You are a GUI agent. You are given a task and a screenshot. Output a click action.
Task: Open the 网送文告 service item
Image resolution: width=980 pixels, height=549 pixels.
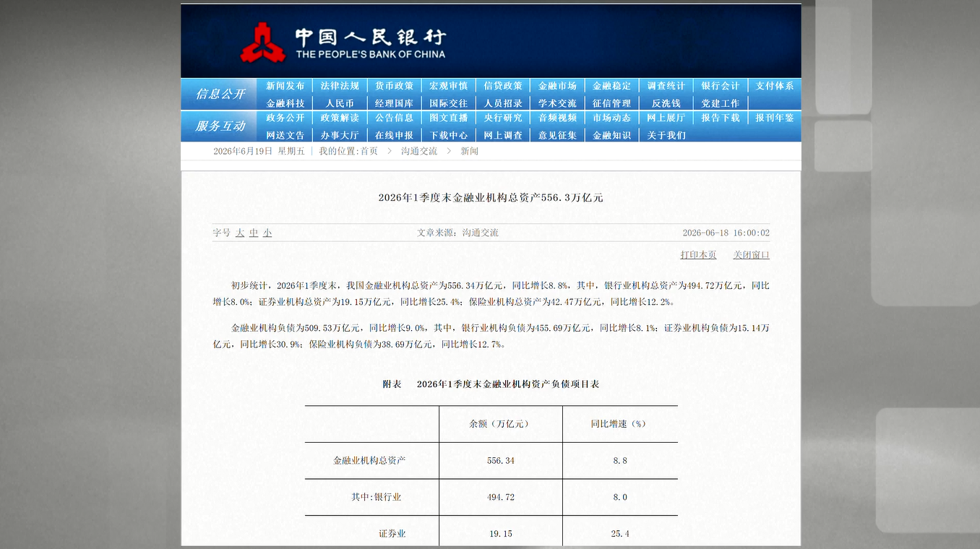(x=285, y=135)
